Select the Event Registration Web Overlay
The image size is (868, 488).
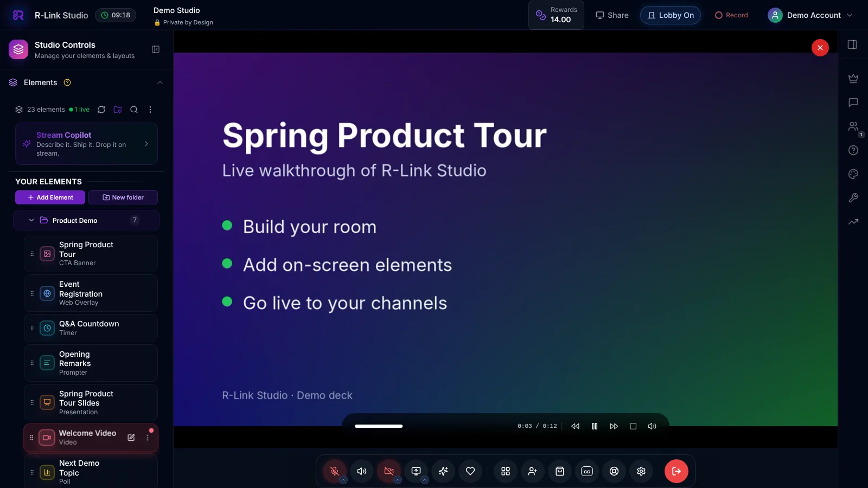coord(91,293)
